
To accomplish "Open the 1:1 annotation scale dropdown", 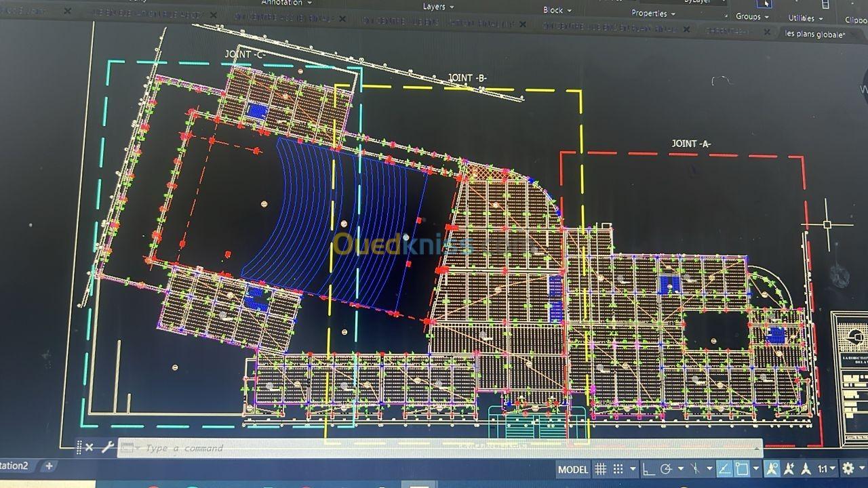I will point(826,469).
